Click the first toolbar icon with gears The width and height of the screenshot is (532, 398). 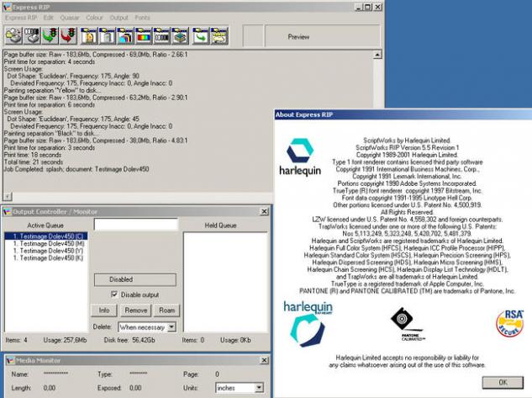click(x=13, y=36)
